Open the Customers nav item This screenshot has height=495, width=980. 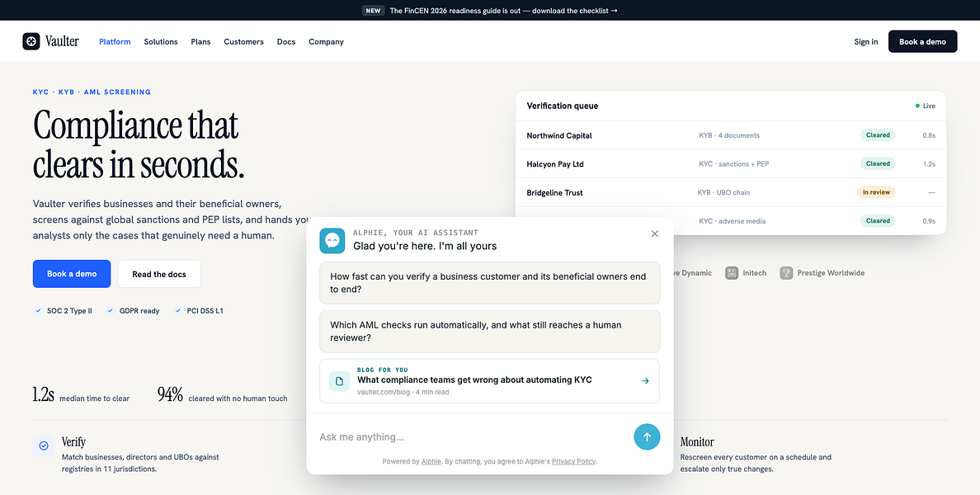(243, 42)
